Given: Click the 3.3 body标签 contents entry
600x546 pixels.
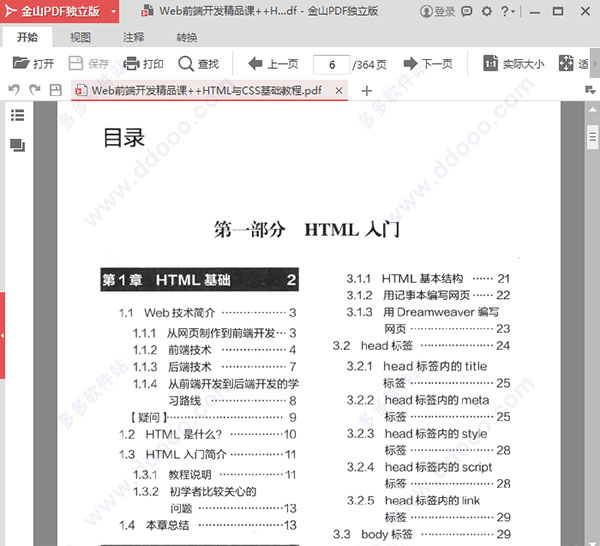Looking at the screenshot, I should [x=421, y=534].
